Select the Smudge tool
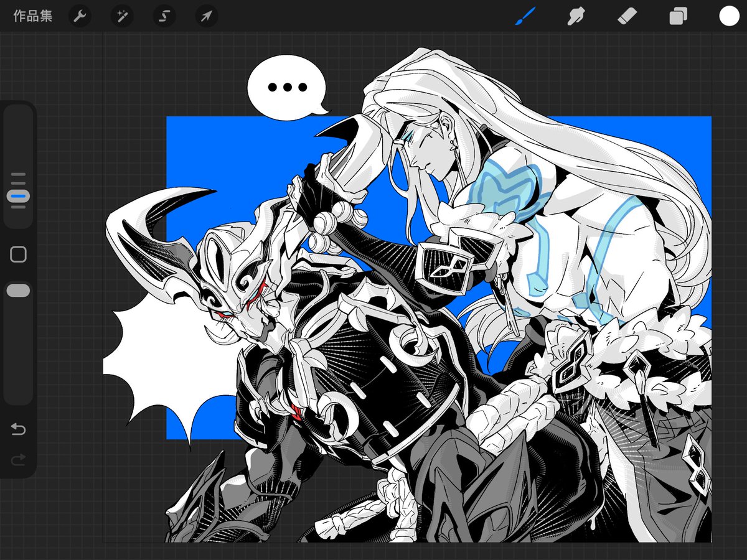Image resolution: width=747 pixels, height=560 pixels. point(576,16)
